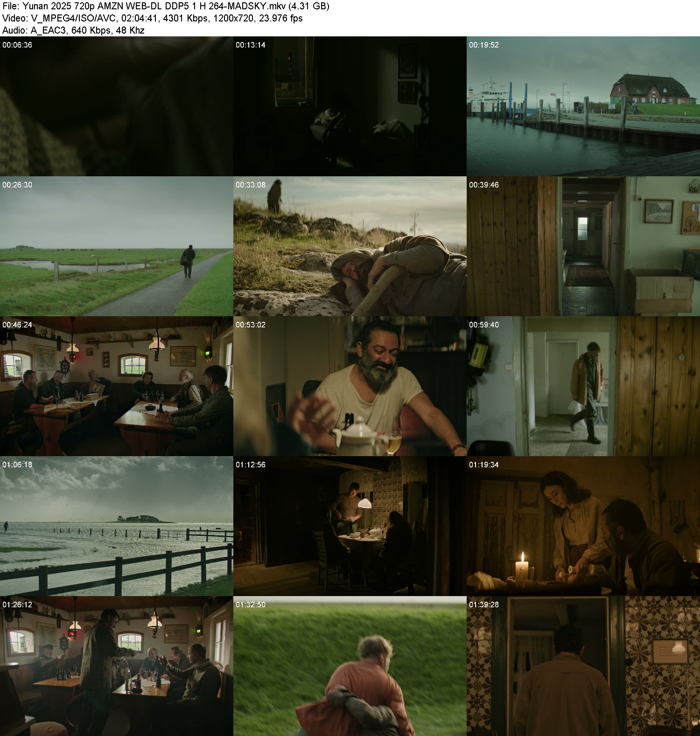Select the '01:26:12' timestamp label
This screenshot has height=736, width=700.
click(17, 605)
